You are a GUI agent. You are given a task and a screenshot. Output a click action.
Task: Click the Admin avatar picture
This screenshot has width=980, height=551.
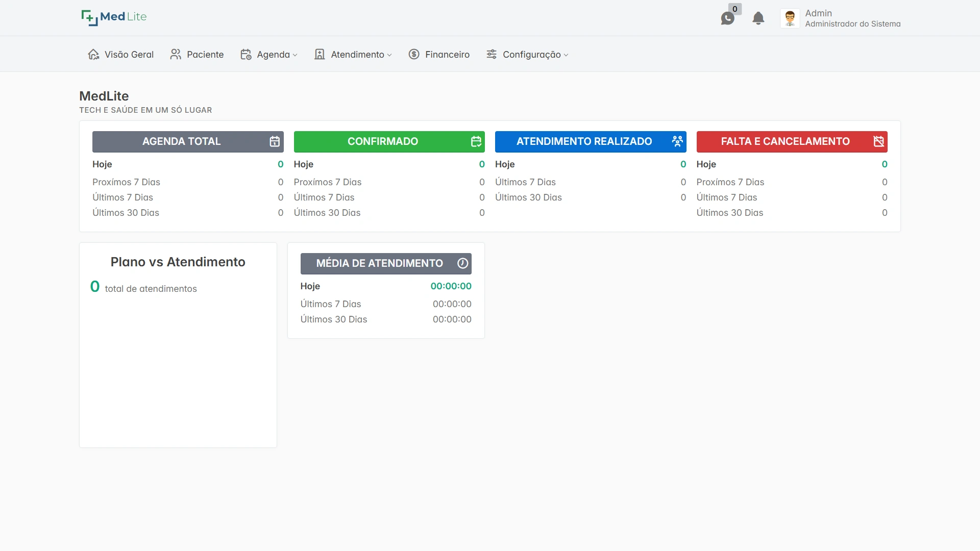pos(790,18)
